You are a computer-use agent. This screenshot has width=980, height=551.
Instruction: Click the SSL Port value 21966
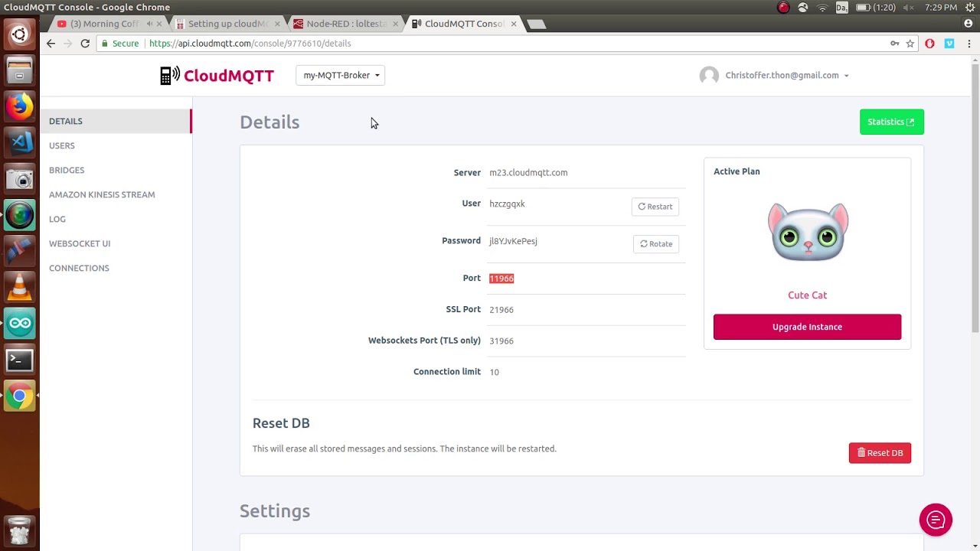click(501, 310)
